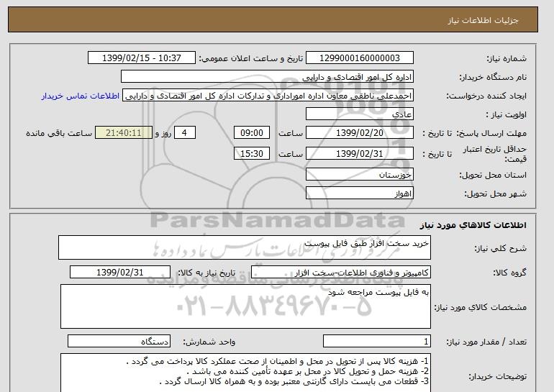Click the label شماره نیاز
This screenshot has width=554, height=392.
pos(507,59)
